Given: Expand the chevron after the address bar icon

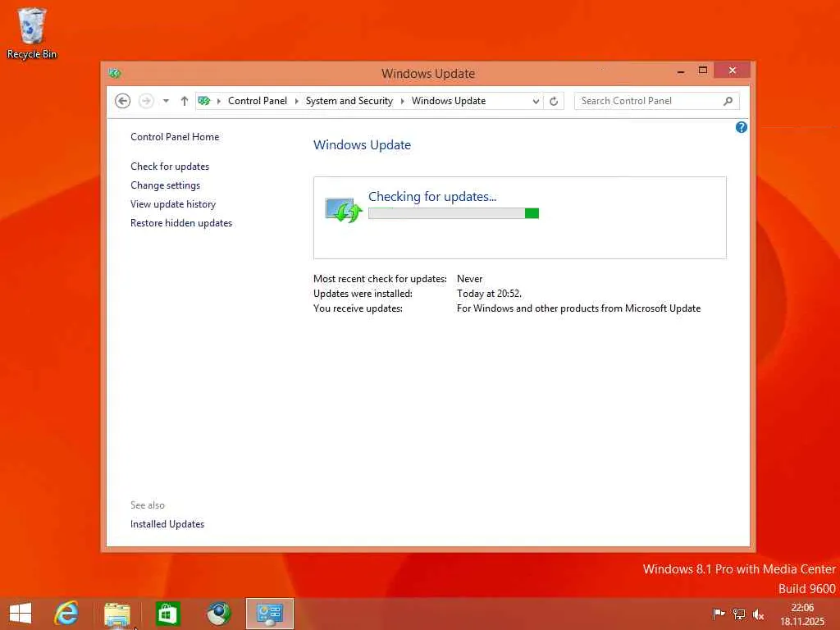Looking at the screenshot, I should 218,101.
